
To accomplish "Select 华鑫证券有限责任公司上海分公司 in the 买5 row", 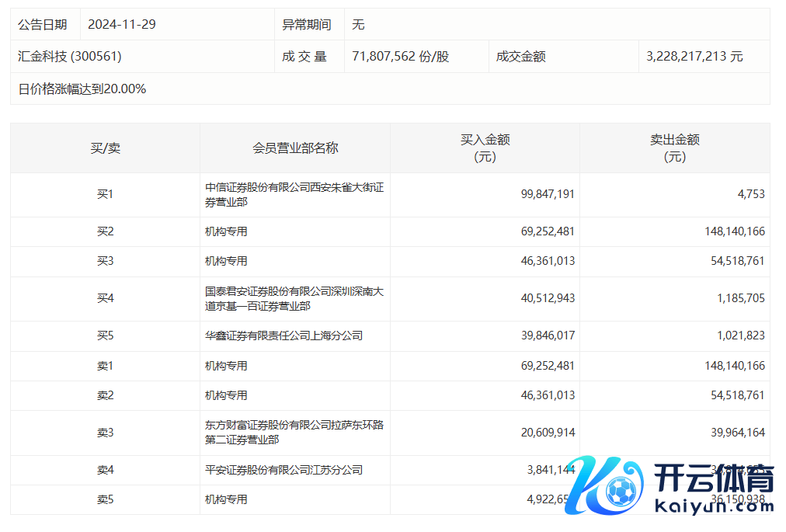I will point(283,336).
